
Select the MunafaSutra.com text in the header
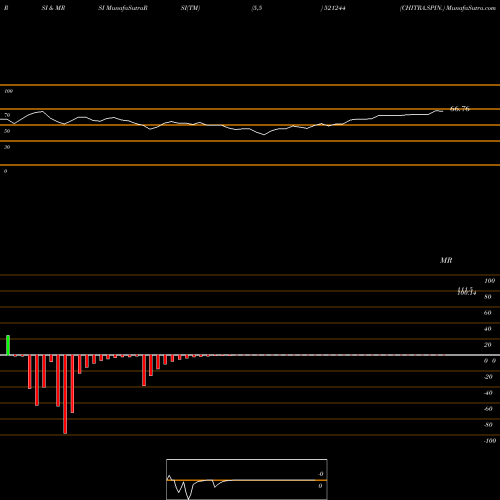(471, 8)
